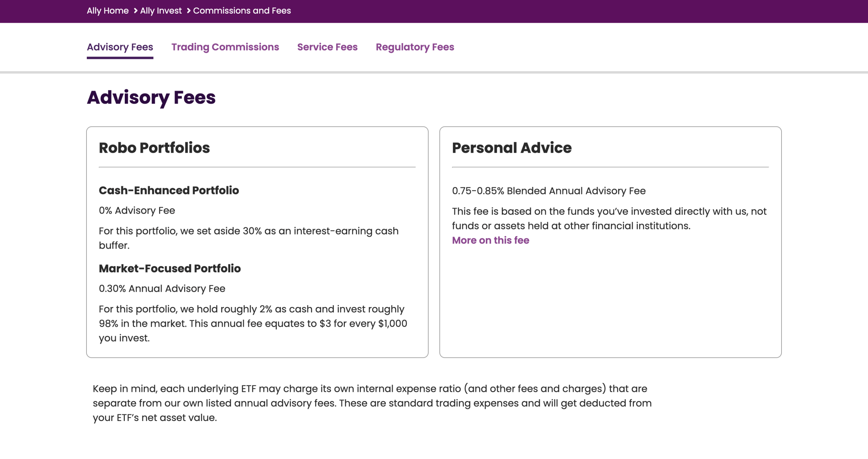Select Commissions and Fees breadcrumb item

(242, 11)
